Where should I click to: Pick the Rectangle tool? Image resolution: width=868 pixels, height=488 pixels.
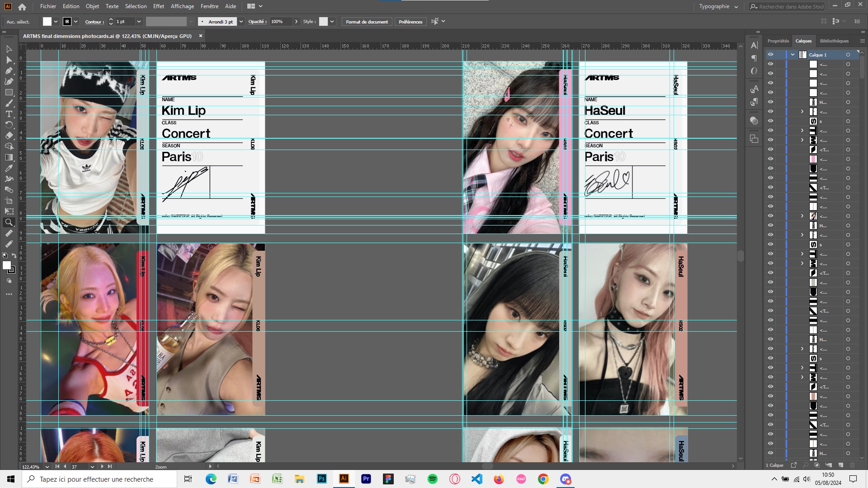(x=9, y=92)
